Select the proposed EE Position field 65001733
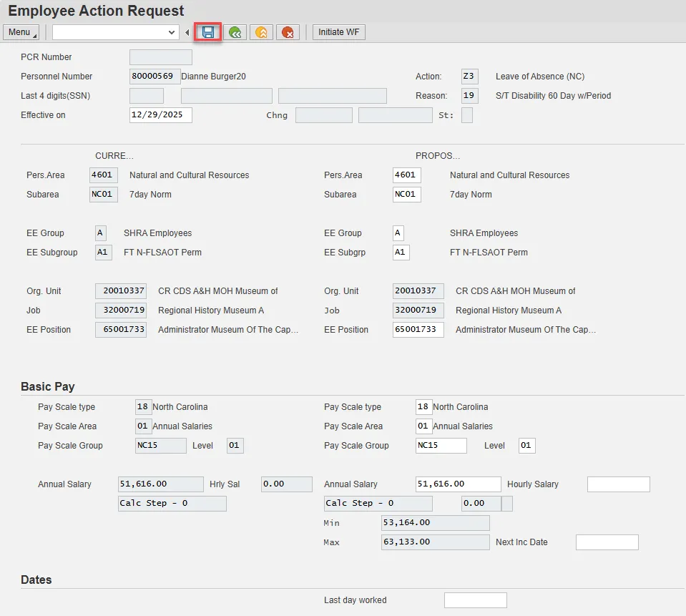The width and height of the screenshot is (686, 616). (418, 330)
